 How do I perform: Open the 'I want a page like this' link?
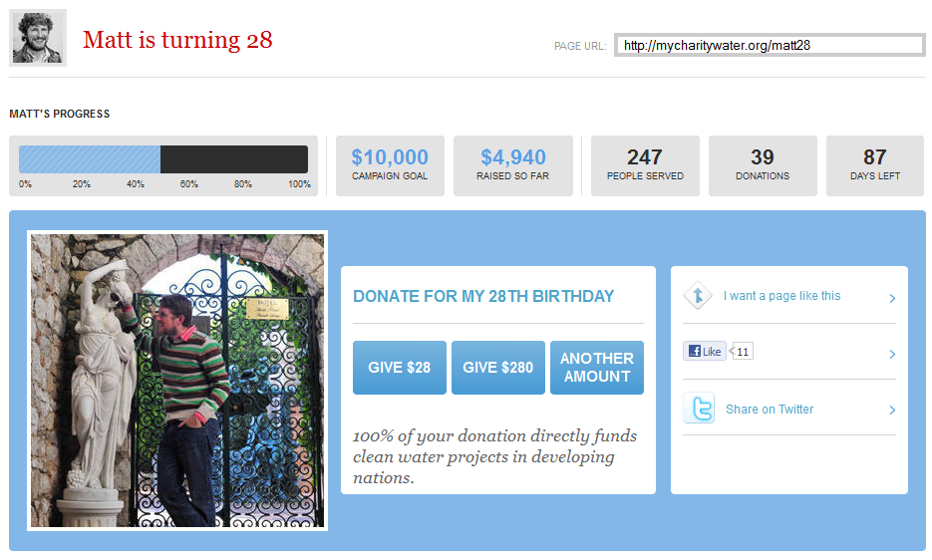781,296
